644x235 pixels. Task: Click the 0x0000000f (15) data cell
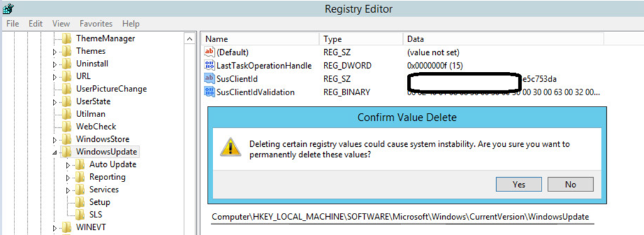click(435, 66)
